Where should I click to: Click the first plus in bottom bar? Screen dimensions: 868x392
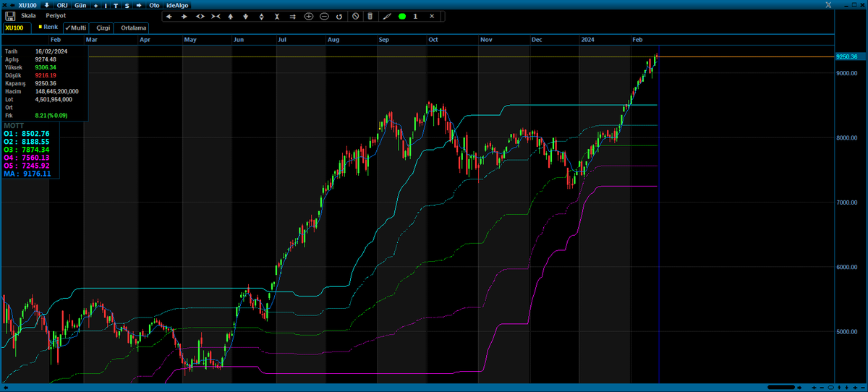pyautogui.click(x=814, y=388)
